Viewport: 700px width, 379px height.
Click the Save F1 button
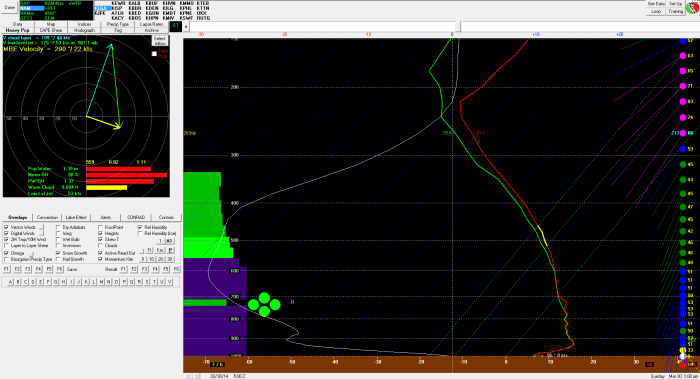(x=6, y=270)
